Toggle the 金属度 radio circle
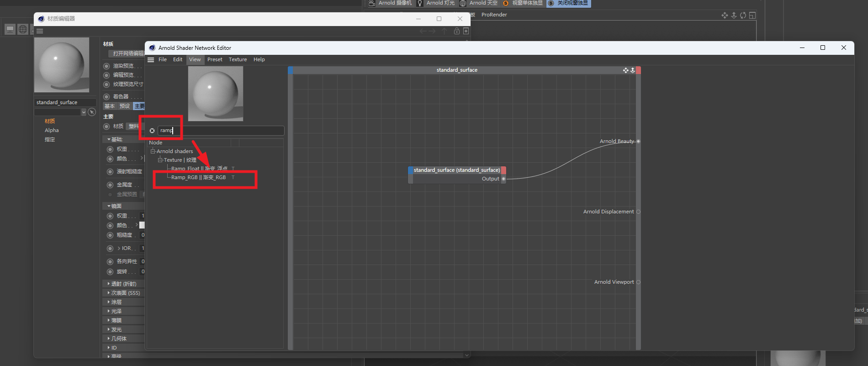Viewport: 868px width, 366px height. (x=110, y=185)
